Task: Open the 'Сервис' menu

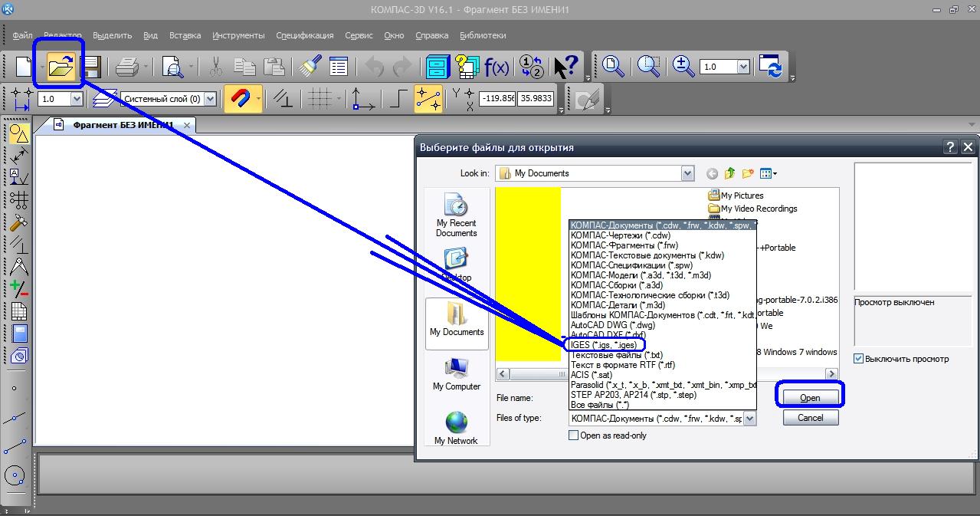Action: (x=359, y=35)
